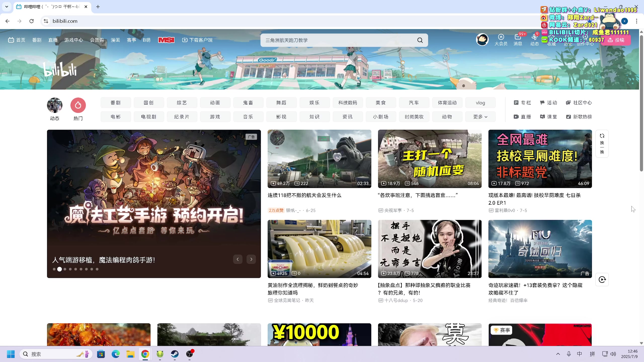
Task: Click the search magnifier icon in search box
Action: pyautogui.click(x=420, y=40)
